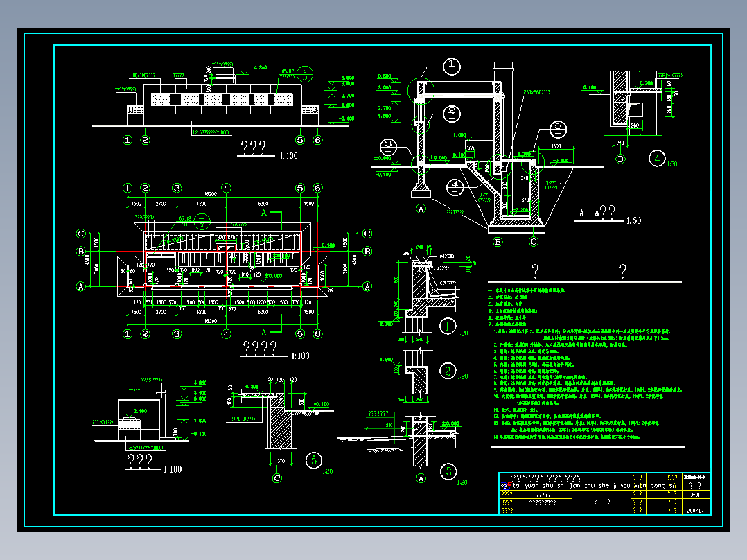Select the "1:100" scale label under the floor plan
Screen dimensions: 747x560
tap(301, 356)
